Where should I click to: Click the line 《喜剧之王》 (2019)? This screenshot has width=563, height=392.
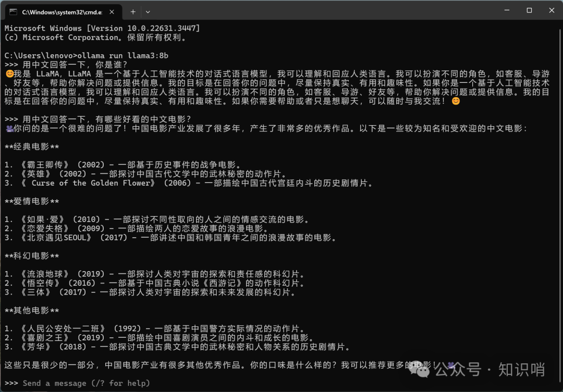(x=160, y=338)
